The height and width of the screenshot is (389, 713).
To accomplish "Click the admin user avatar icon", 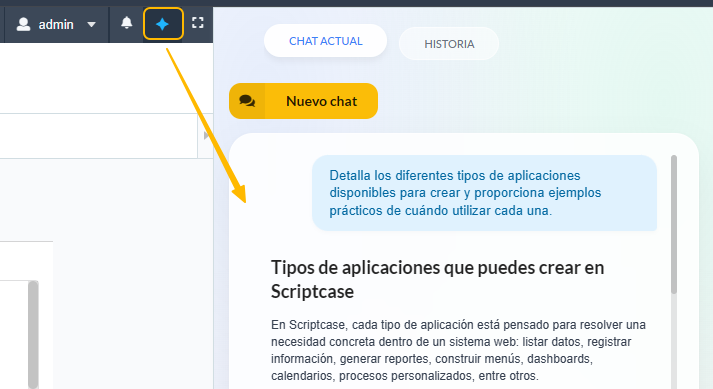I will click(x=23, y=24).
